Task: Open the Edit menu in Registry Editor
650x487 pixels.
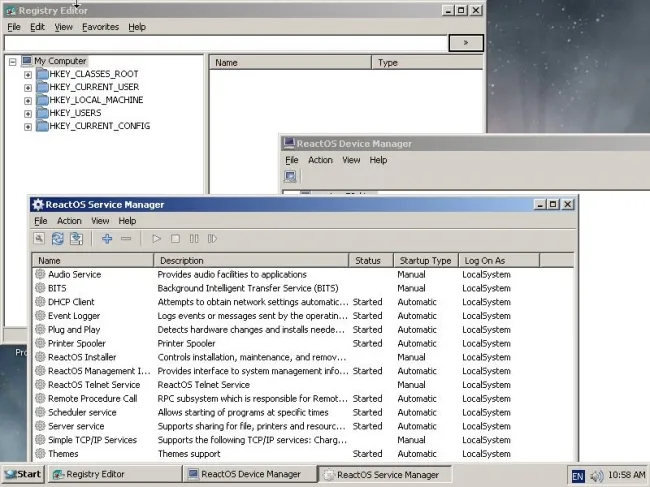Action: pos(37,27)
